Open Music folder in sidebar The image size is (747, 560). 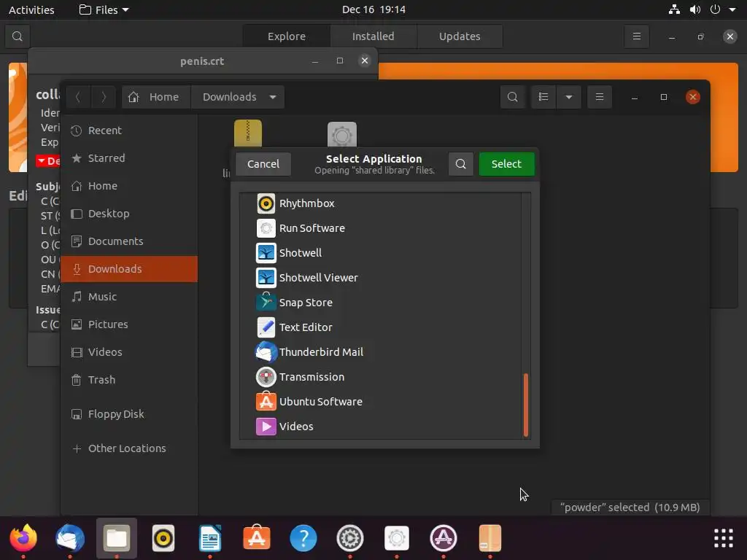(129, 297)
